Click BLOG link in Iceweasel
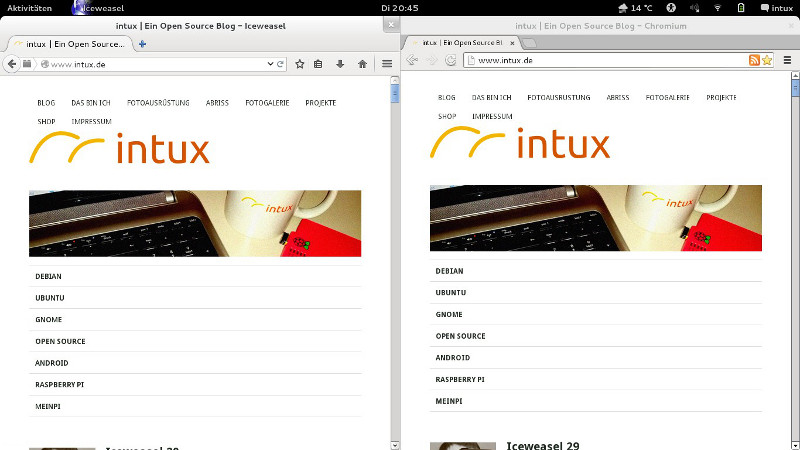 click(46, 103)
